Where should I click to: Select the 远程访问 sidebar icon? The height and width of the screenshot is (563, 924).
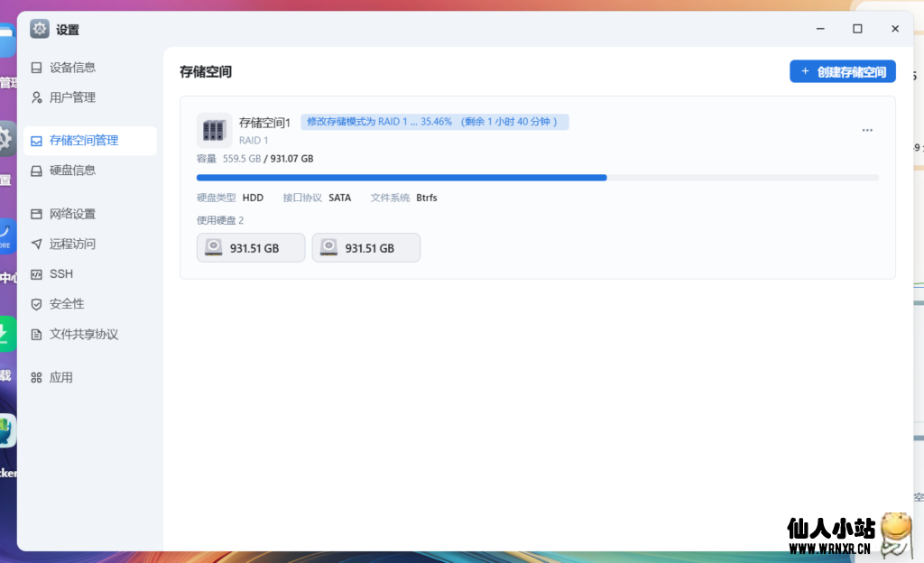click(37, 244)
